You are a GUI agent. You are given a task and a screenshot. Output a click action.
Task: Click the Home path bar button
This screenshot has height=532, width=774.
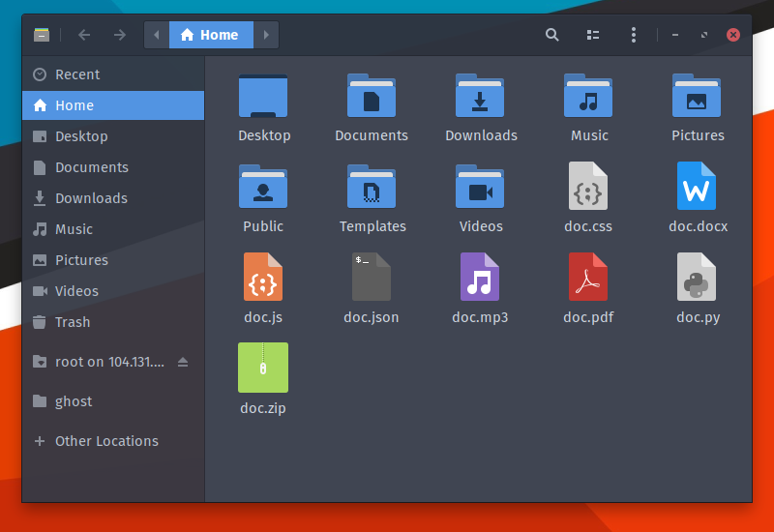pos(211,35)
